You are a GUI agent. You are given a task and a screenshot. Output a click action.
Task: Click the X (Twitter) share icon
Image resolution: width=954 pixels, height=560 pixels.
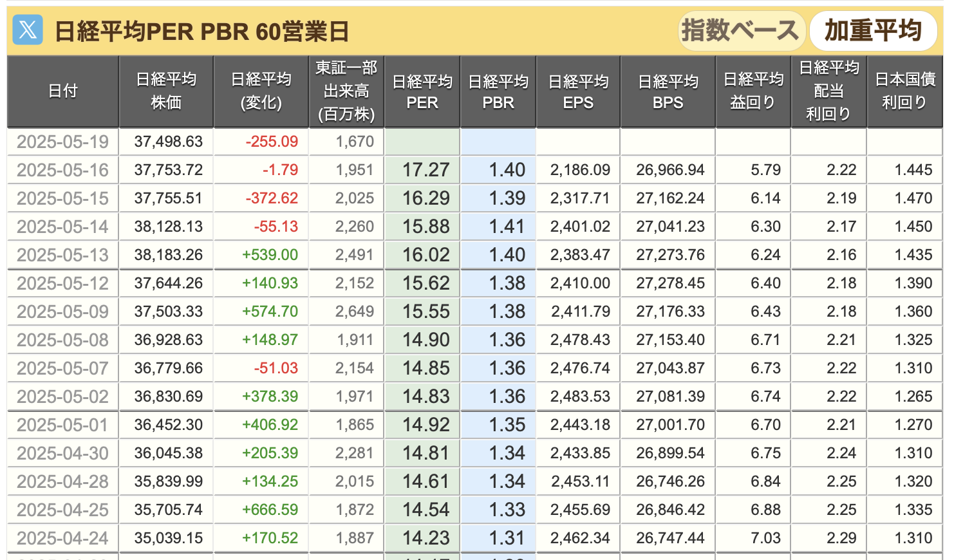coord(28,30)
